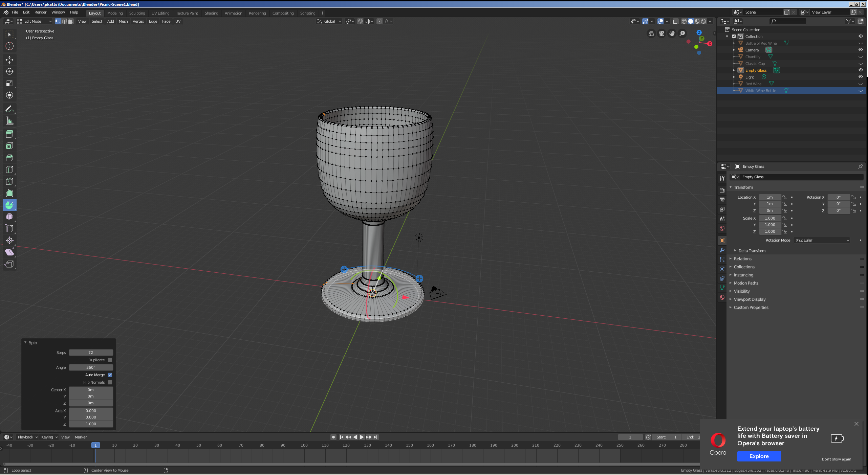The width and height of the screenshot is (868, 475).
Task: Hide the Light object in outliner
Action: coord(861,77)
